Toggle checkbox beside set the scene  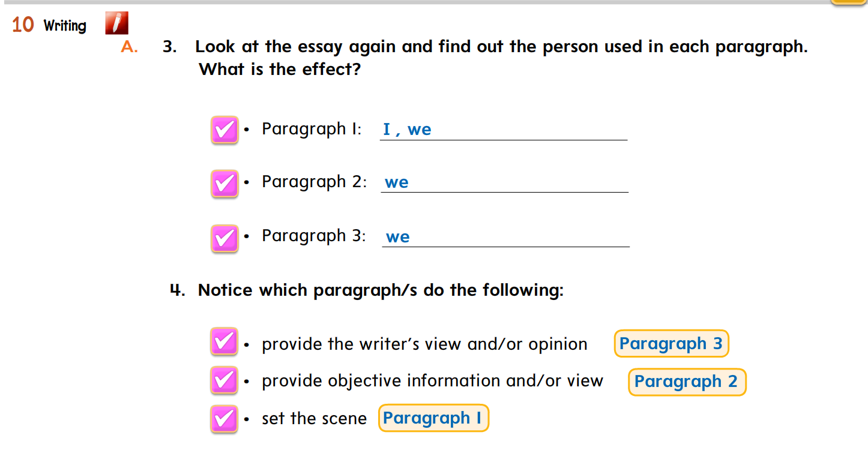[225, 419]
